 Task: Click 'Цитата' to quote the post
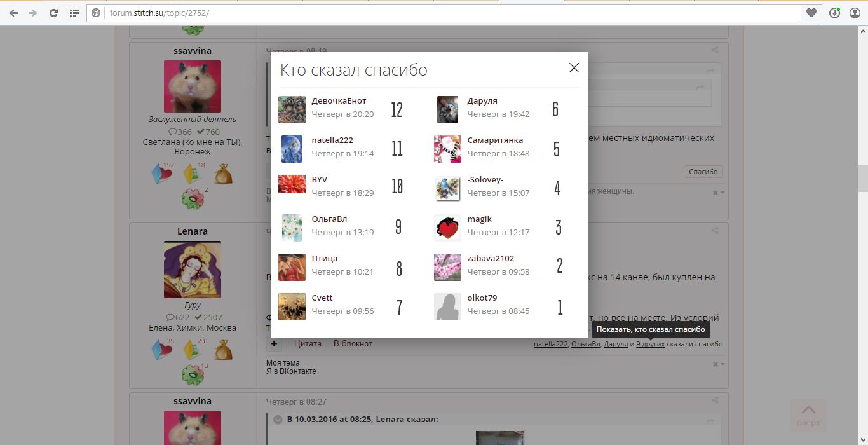point(308,344)
